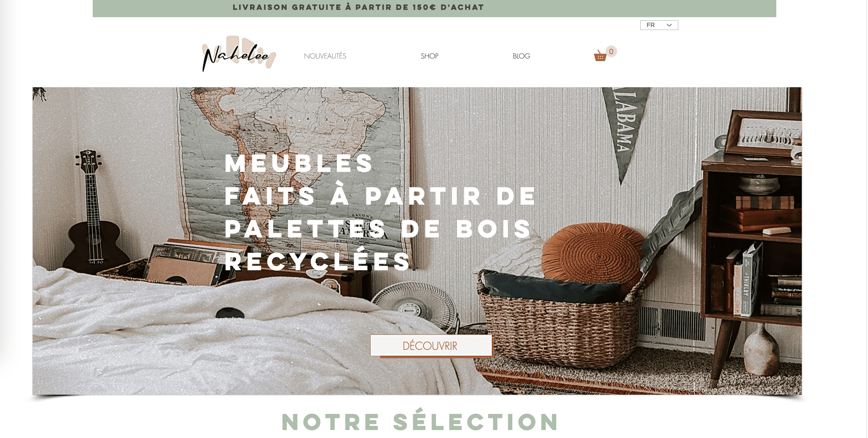Go to the SHOP page
Viewport: 868px width, 438px height.
[429, 56]
